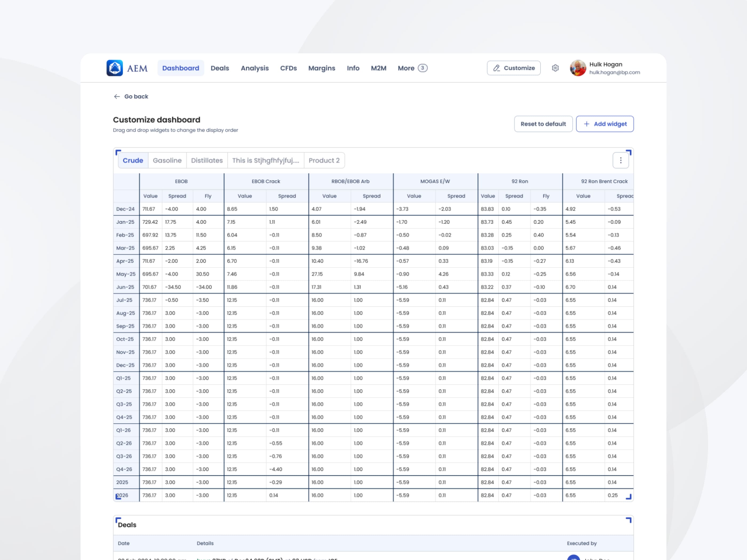
Task: Open the table widget three-dot menu
Action: (x=620, y=160)
